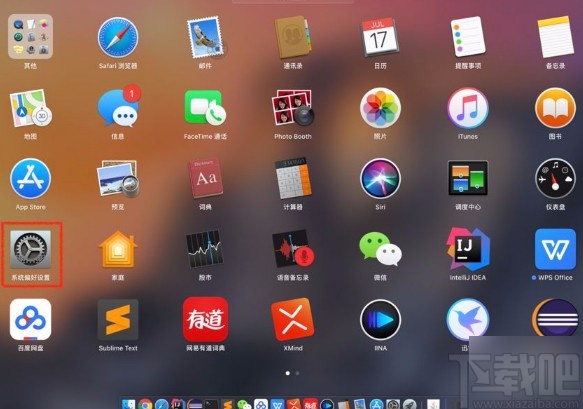This screenshot has height=409, width=583.
Task: Open App Store in Launchpad
Action: (x=30, y=178)
